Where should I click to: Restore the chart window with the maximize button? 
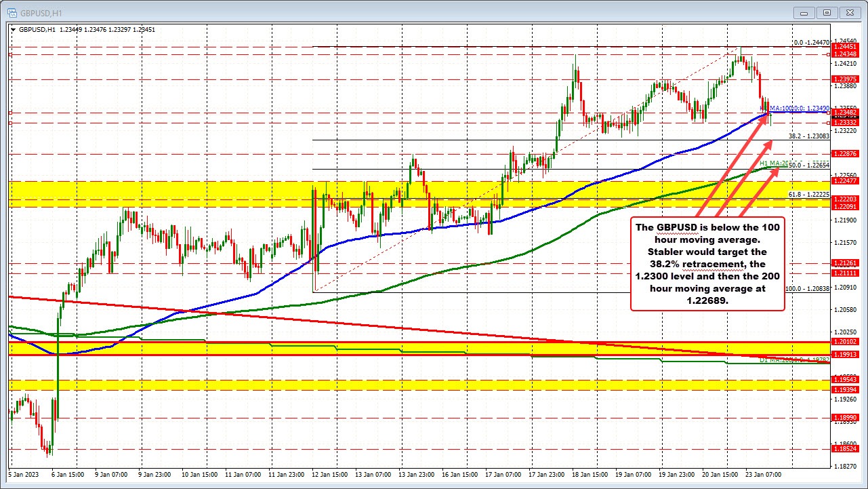pyautogui.click(x=826, y=12)
